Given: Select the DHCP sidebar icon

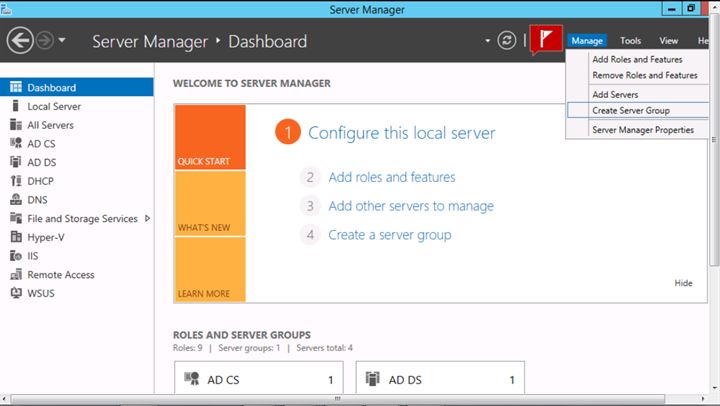Looking at the screenshot, I should pyautogui.click(x=16, y=181).
